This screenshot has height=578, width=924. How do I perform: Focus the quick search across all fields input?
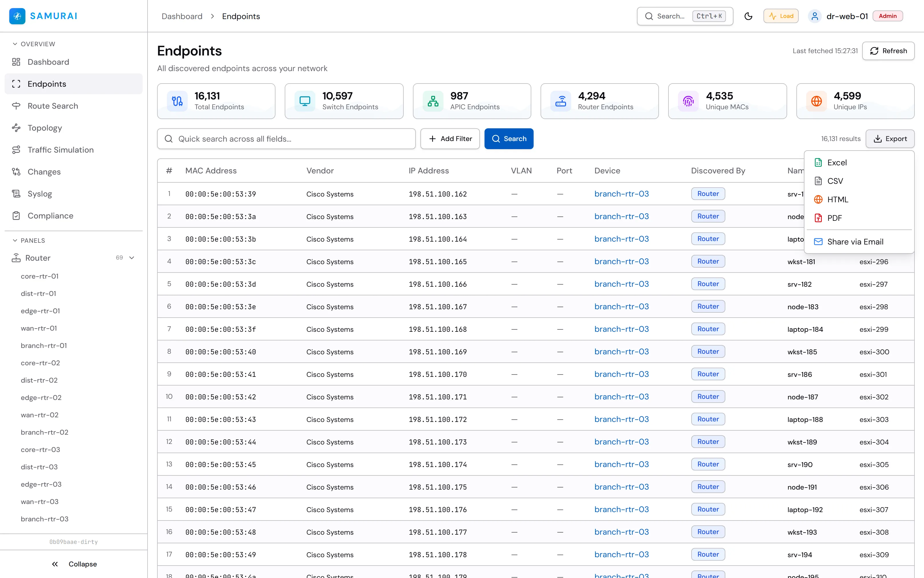[286, 139]
